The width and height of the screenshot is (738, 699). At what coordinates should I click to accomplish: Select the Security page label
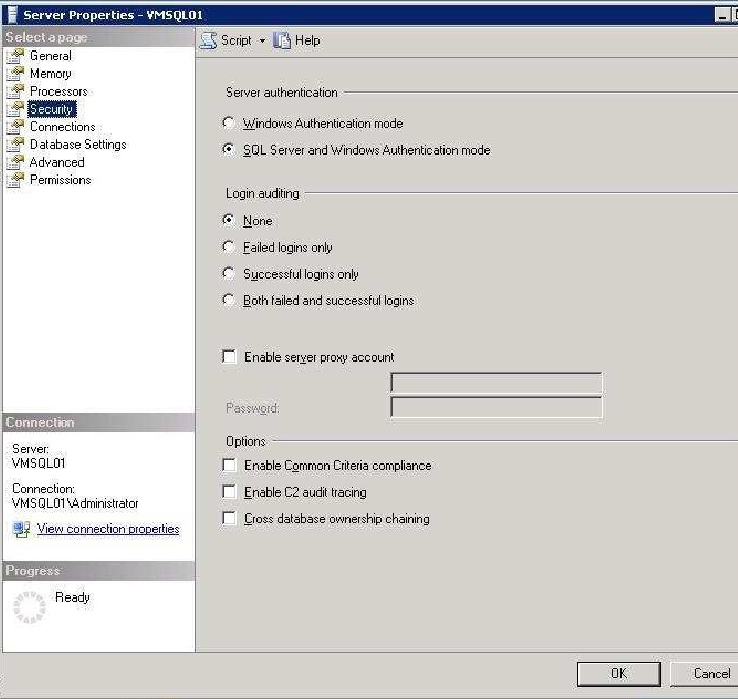tap(51, 109)
